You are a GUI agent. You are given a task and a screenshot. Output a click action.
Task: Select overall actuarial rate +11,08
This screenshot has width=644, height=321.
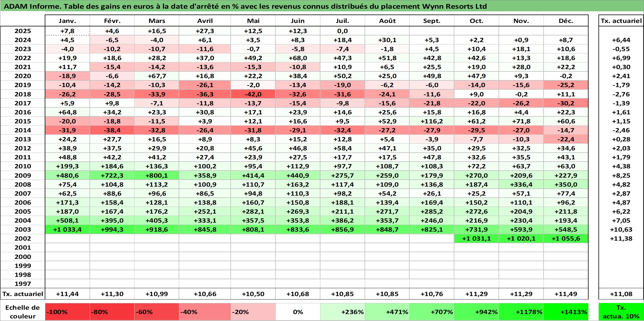click(x=621, y=294)
